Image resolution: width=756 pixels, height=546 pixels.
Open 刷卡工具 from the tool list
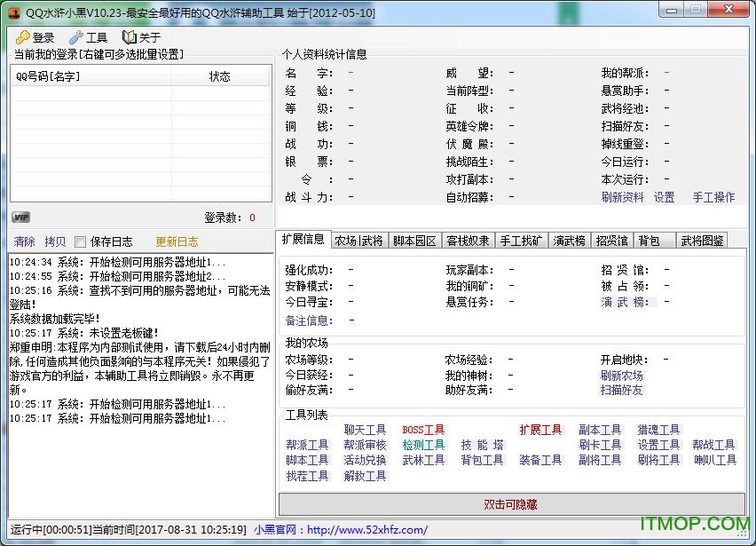click(600, 445)
